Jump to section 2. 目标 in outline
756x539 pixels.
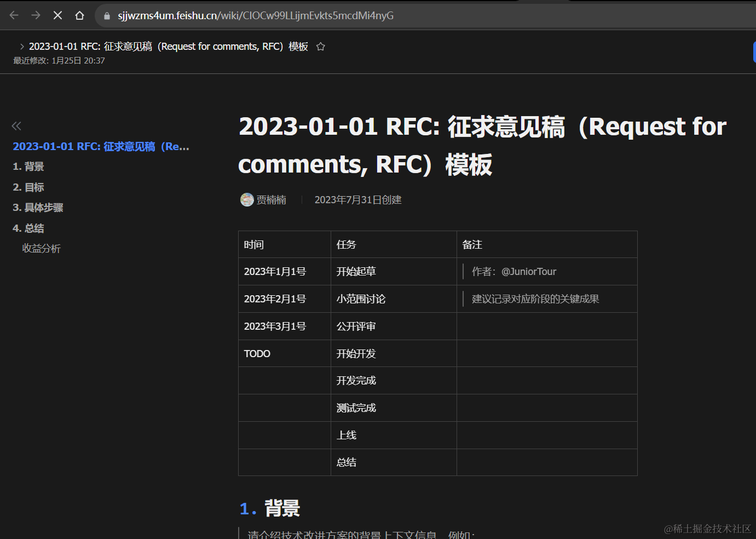pos(28,187)
